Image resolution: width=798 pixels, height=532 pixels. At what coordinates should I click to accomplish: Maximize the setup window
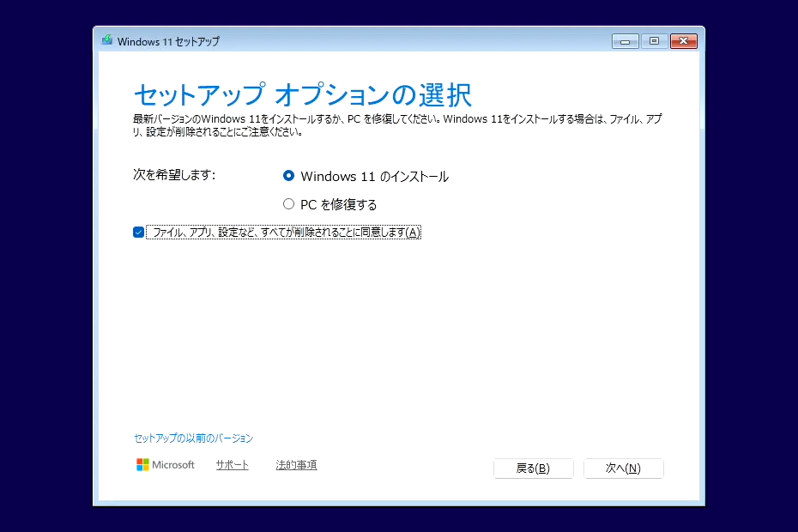[655, 40]
